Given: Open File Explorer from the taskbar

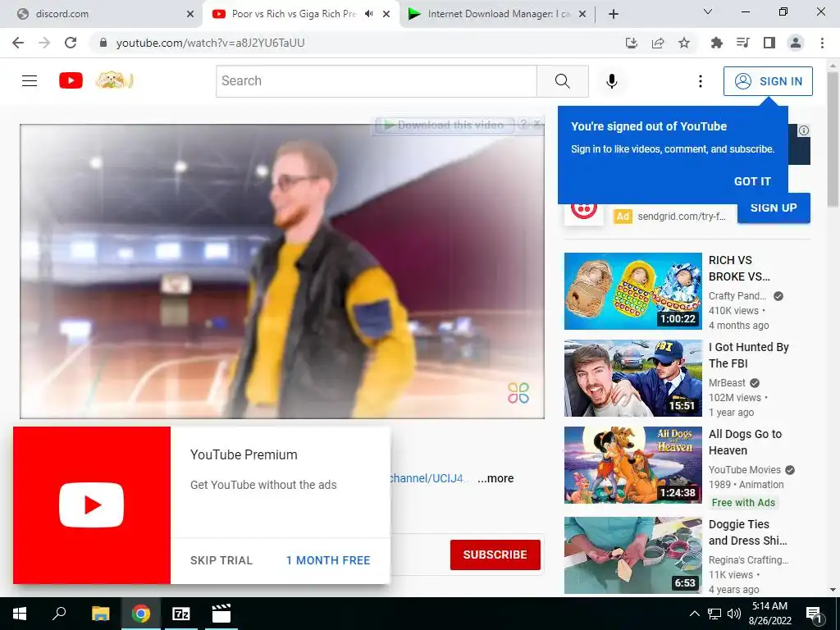Looking at the screenshot, I should 100,614.
